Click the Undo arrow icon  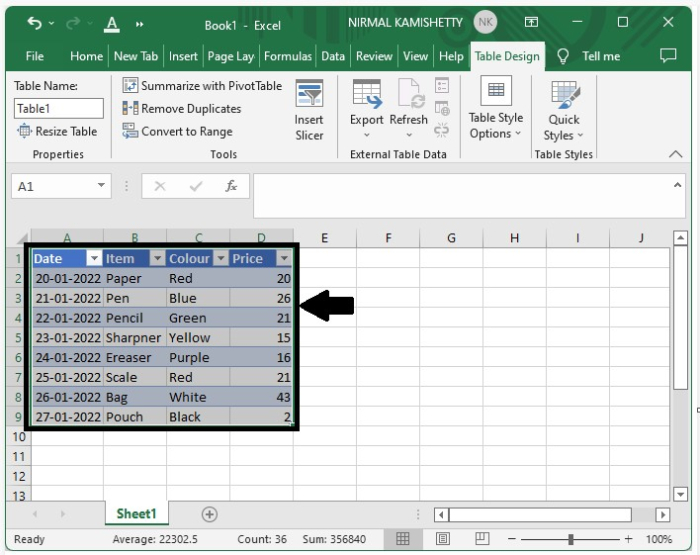pos(34,22)
